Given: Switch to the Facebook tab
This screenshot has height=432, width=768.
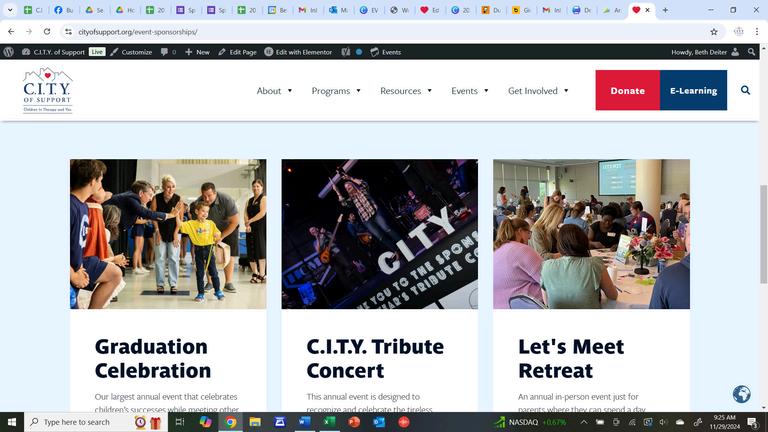Looking at the screenshot, I should (x=64, y=10).
